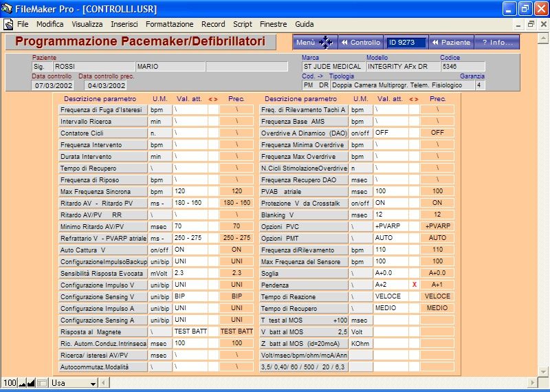Open the Formattazione menu
Screen dimensions: 550x392
169,24
